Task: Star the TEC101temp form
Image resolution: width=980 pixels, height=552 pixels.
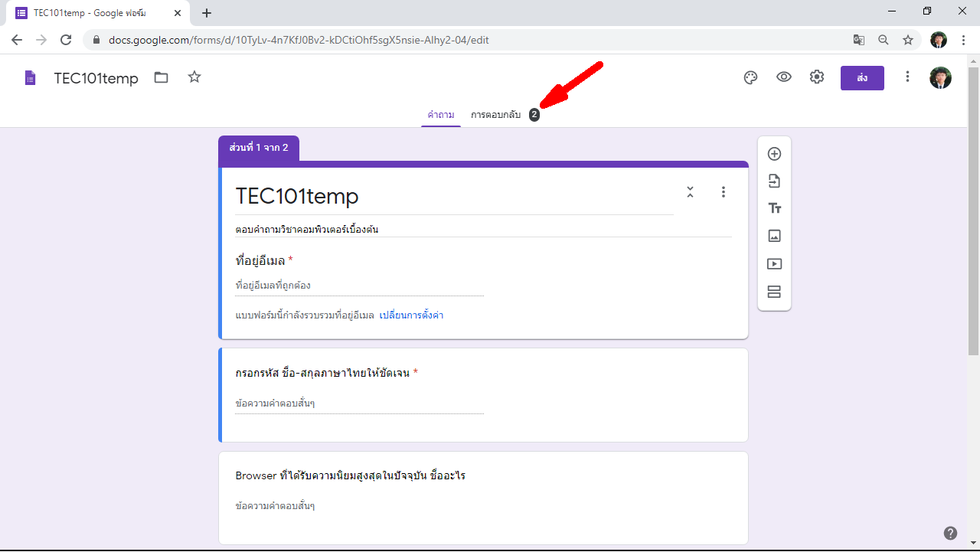Action: (x=194, y=77)
